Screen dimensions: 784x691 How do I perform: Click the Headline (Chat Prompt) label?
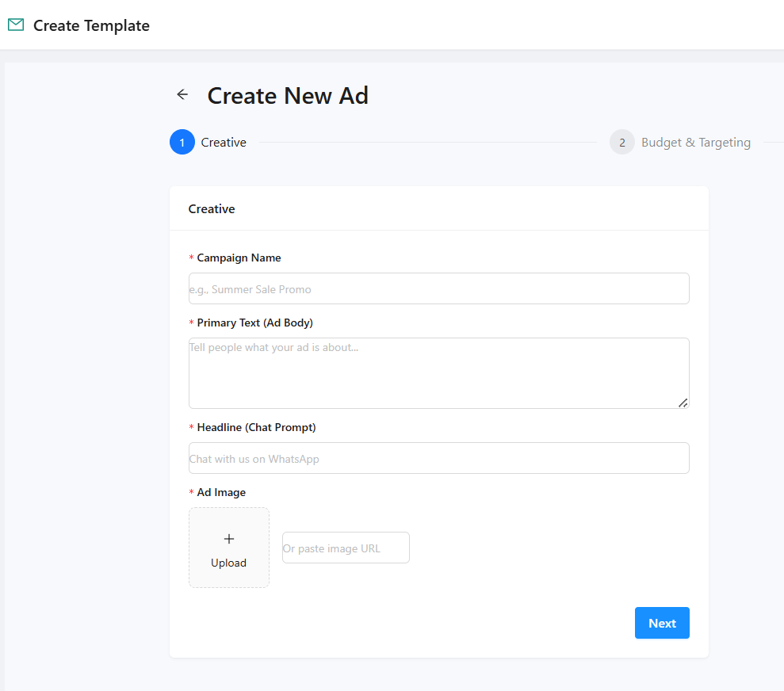point(256,428)
